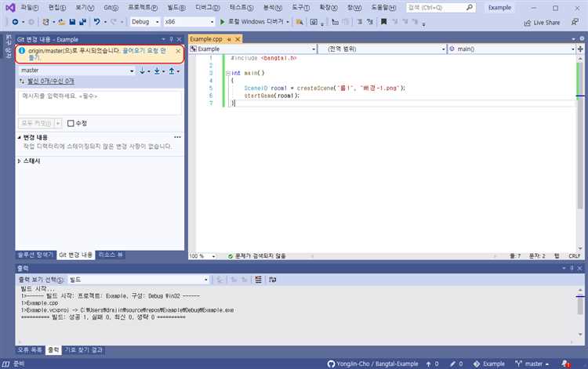588x369 pixels.
Task: Click the 모두 커밋 button
Action: (36, 123)
